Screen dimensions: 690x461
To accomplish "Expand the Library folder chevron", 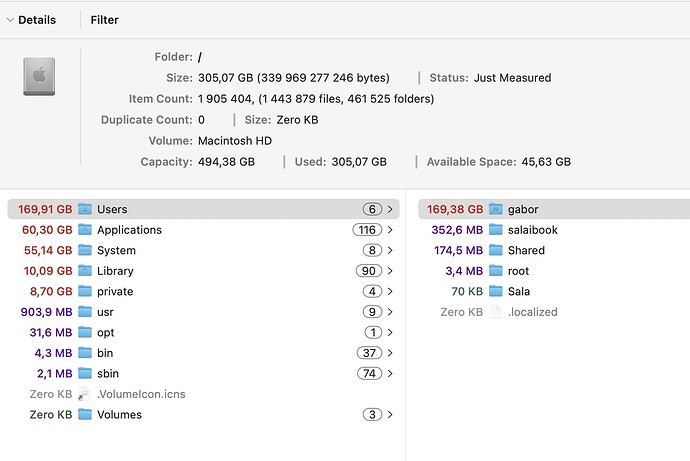I will (x=389, y=271).
